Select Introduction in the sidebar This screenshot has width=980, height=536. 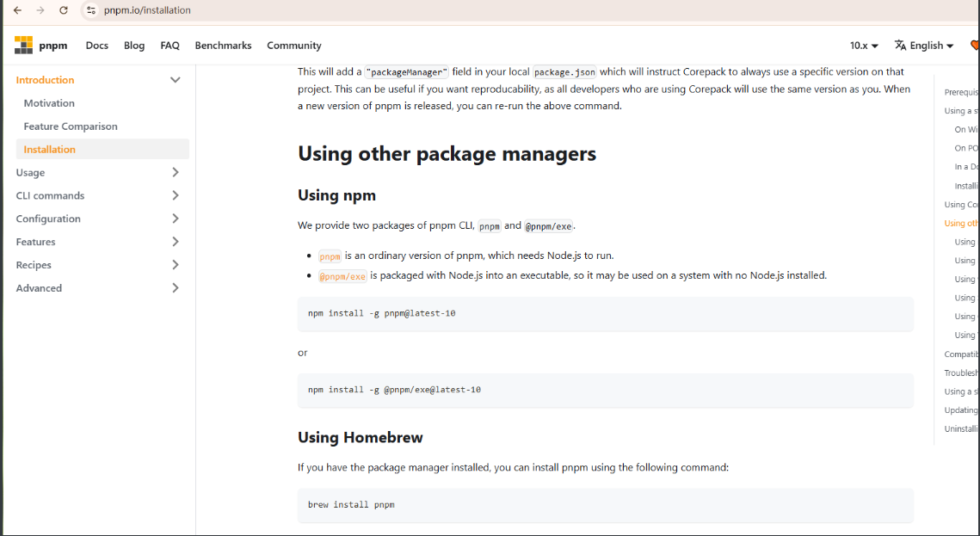coord(45,80)
